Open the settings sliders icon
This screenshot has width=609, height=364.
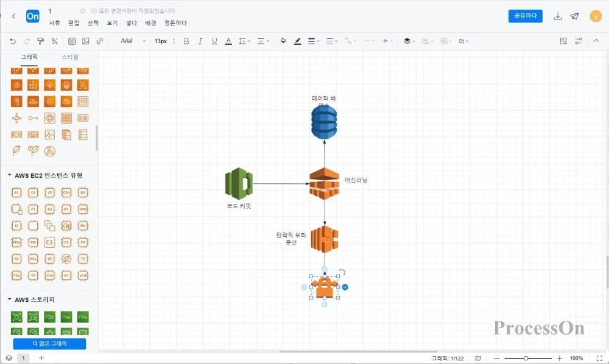579,41
